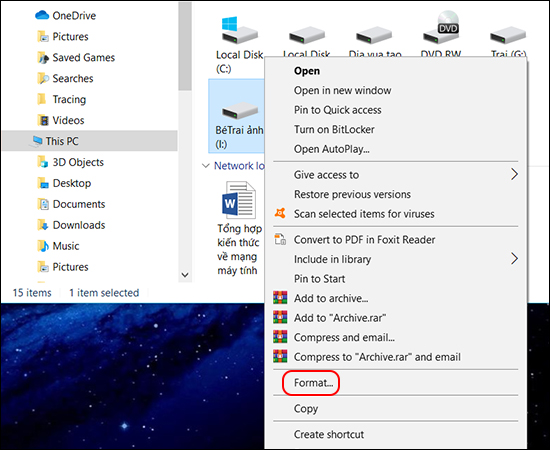Click the navigation pane scrollbar thumb

pos(185,46)
